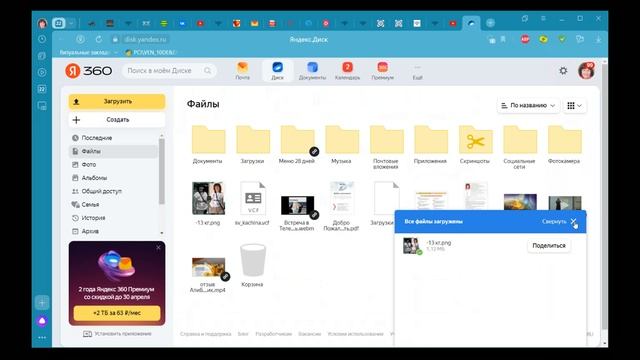Click the Загрузить upload button
Image resolution: width=640 pixels, height=360 pixels.
pos(117,102)
